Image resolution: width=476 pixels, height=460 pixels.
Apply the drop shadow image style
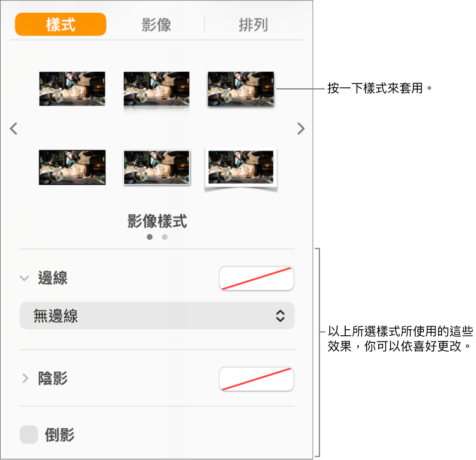pos(241,89)
